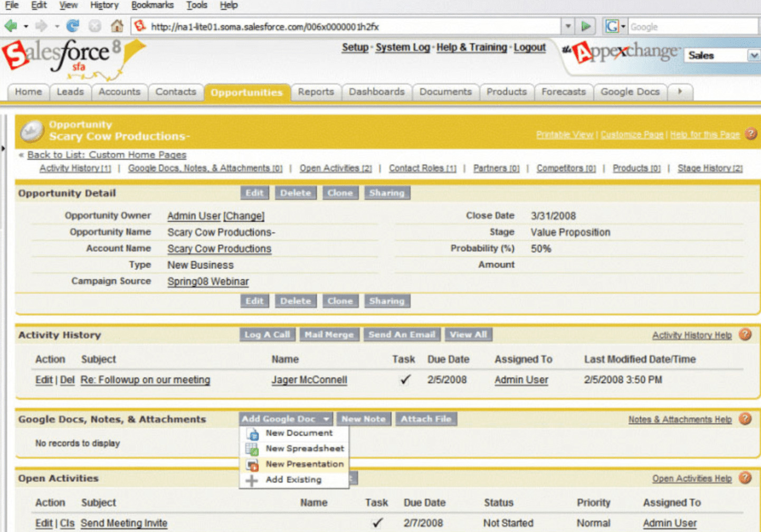
Task: Jump to Stage History [2] section
Action: click(710, 168)
